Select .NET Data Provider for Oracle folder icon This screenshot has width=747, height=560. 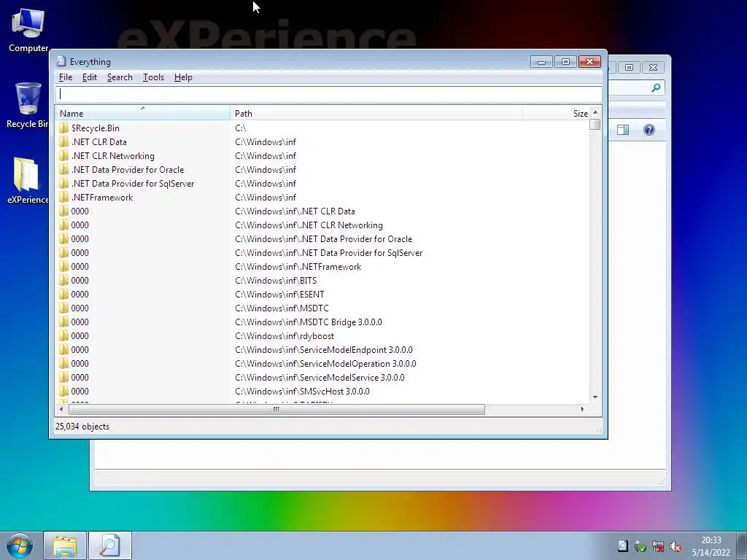tap(64, 169)
